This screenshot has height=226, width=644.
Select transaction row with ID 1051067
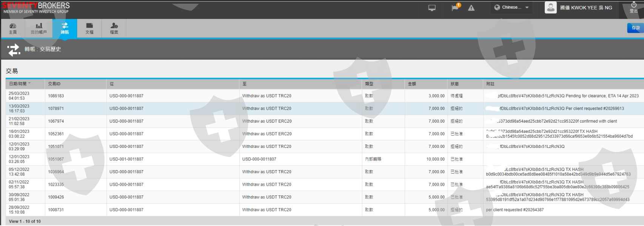click(56, 159)
